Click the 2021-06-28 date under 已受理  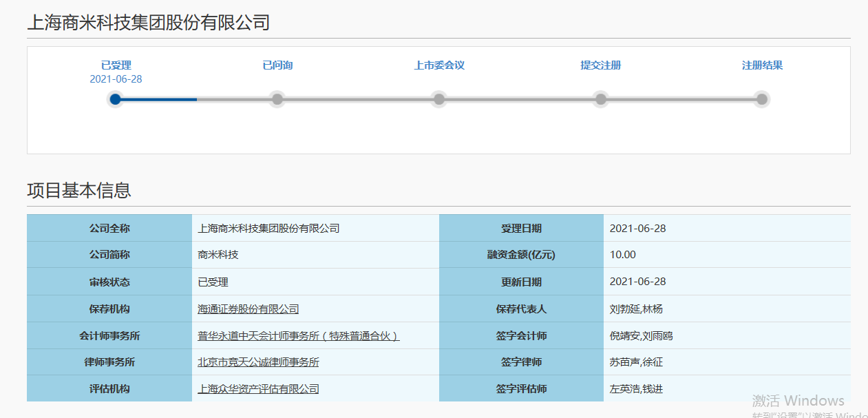(116, 79)
